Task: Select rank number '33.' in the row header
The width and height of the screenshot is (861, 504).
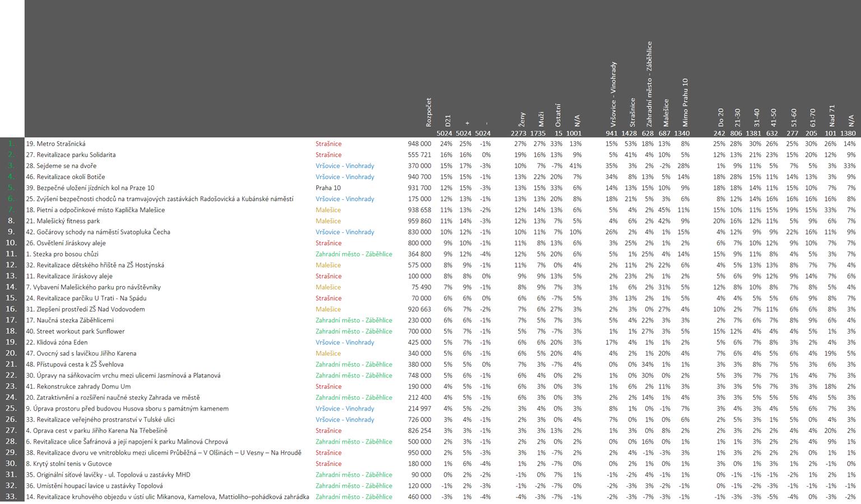Action: pyautogui.click(x=11, y=497)
